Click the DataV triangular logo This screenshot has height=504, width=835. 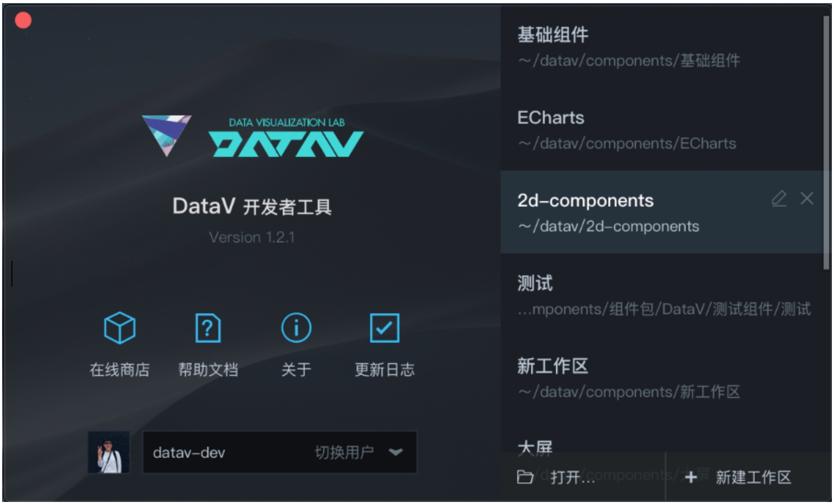pyautogui.click(x=167, y=136)
